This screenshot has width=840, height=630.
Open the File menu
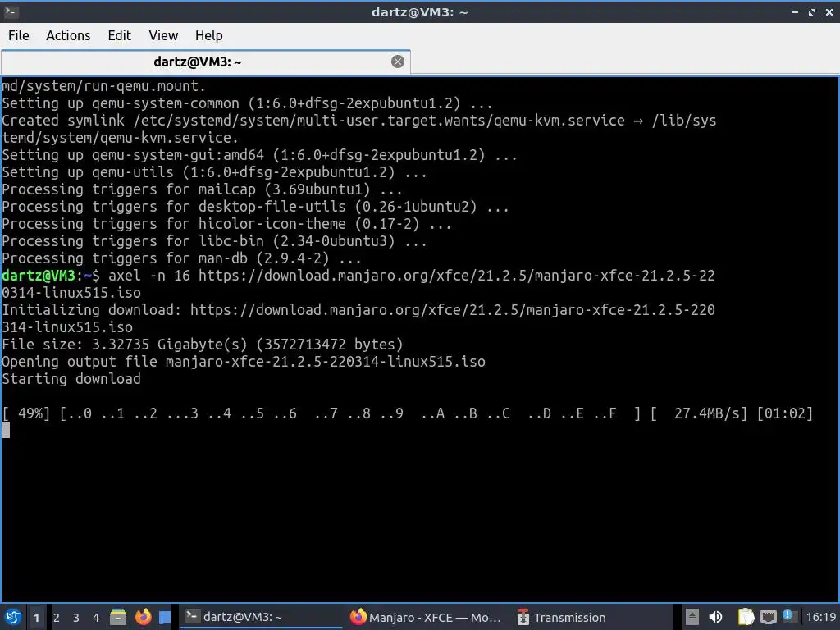18,35
